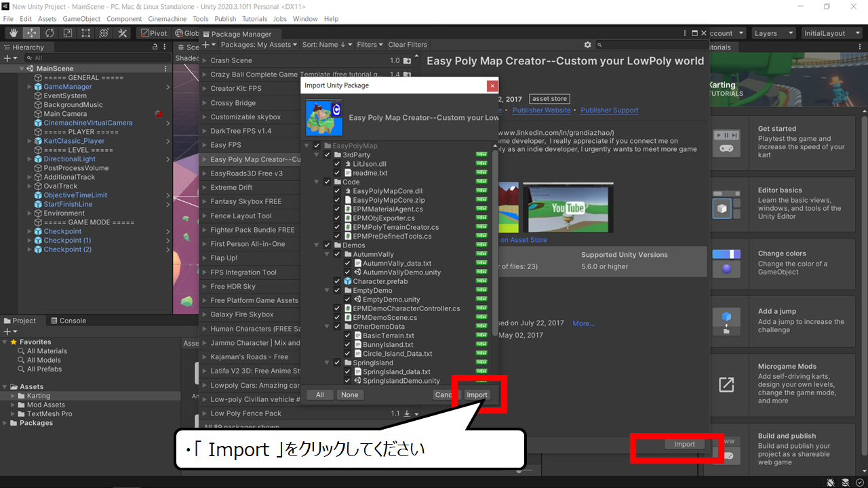This screenshot has width=868, height=488.
Task: Toggle Pivot handle position button
Action: click(154, 33)
